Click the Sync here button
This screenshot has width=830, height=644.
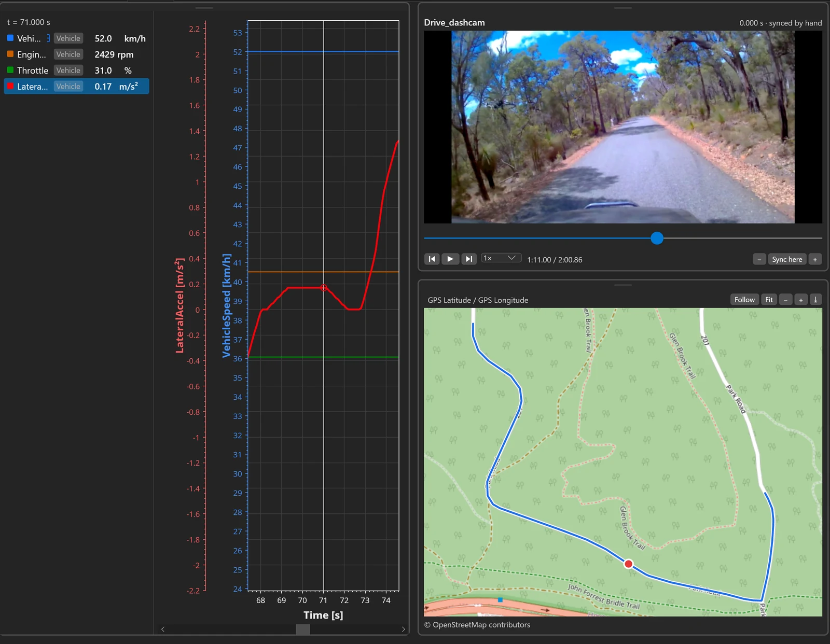coord(787,259)
